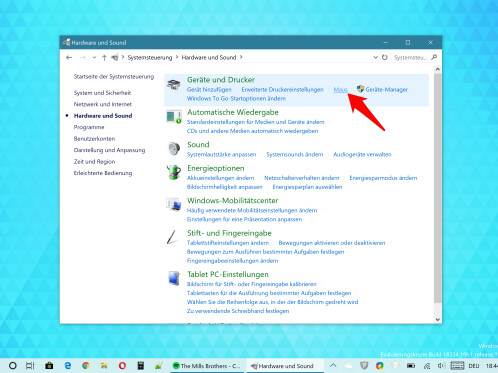Open the Geräte und Drucker heading
Screen dimensions: 498x373
pyautogui.click(x=221, y=80)
